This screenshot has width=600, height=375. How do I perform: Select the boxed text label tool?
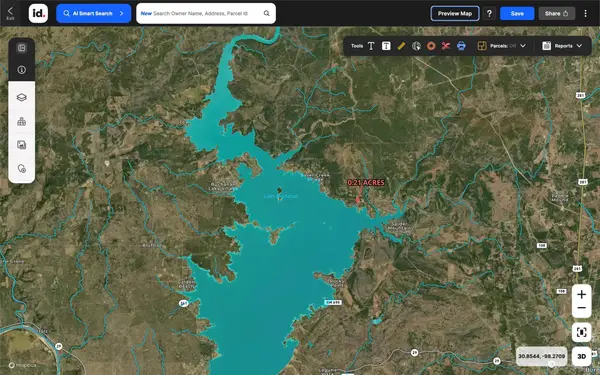pos(386,46)
